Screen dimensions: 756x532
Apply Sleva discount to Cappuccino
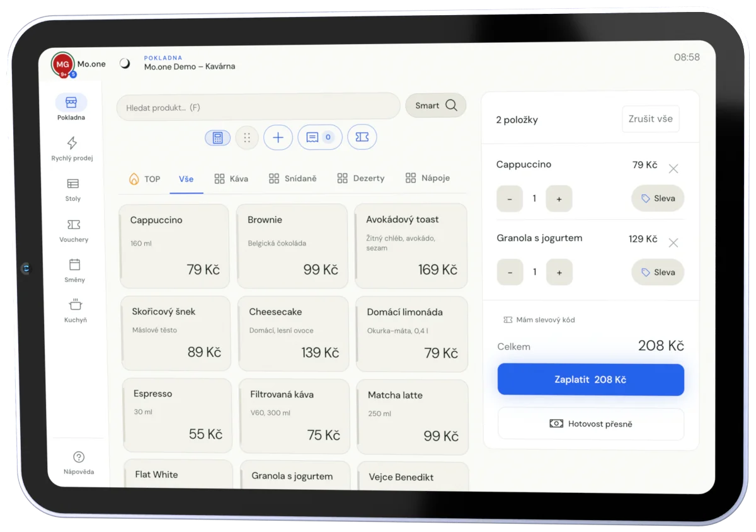point(658,198)
